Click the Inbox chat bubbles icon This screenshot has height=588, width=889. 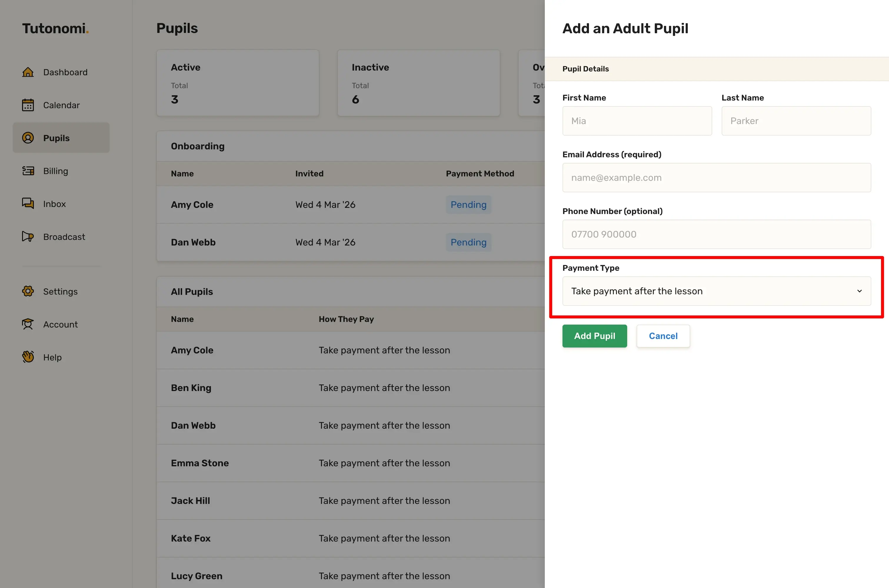(28, 204)
